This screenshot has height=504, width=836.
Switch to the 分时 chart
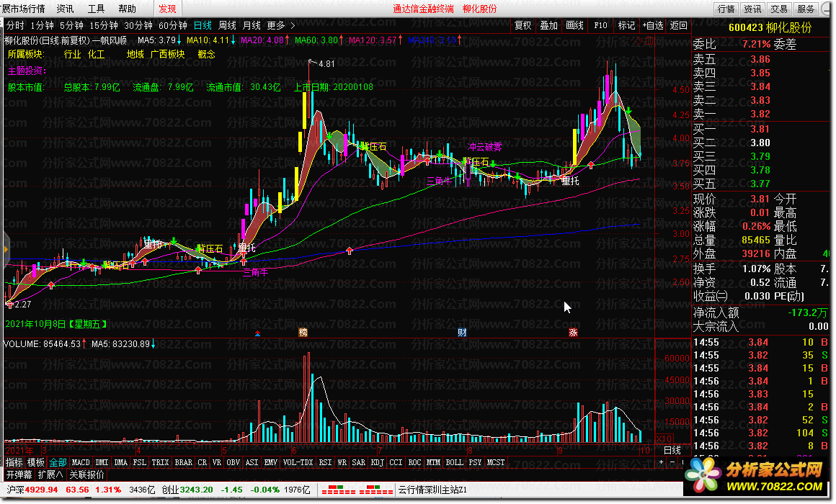pyautogui.click(x=15, y=25)
